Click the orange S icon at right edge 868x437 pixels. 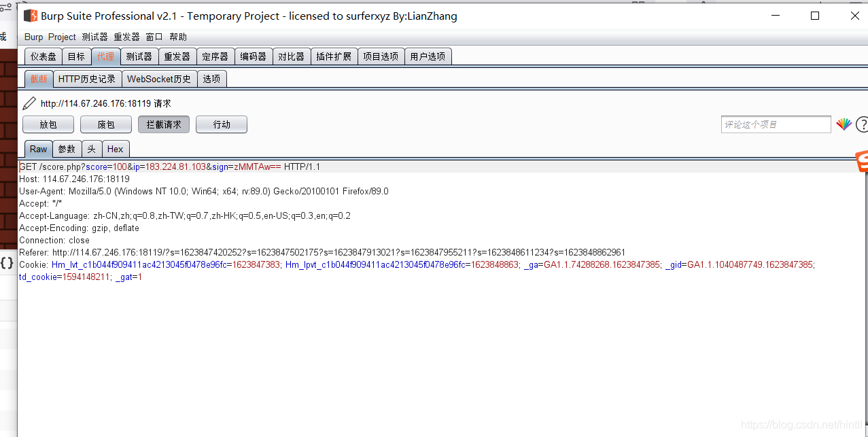[861, 161]
